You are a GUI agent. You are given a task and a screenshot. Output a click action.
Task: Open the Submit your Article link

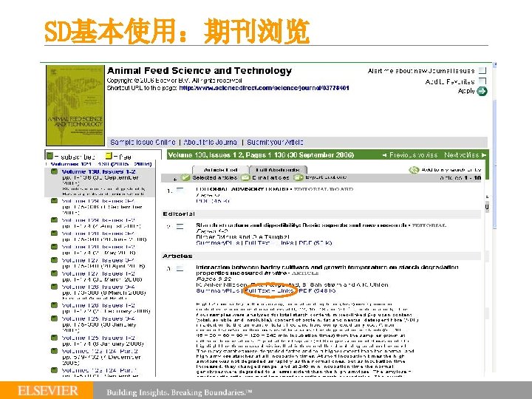(x=275, y=142)
